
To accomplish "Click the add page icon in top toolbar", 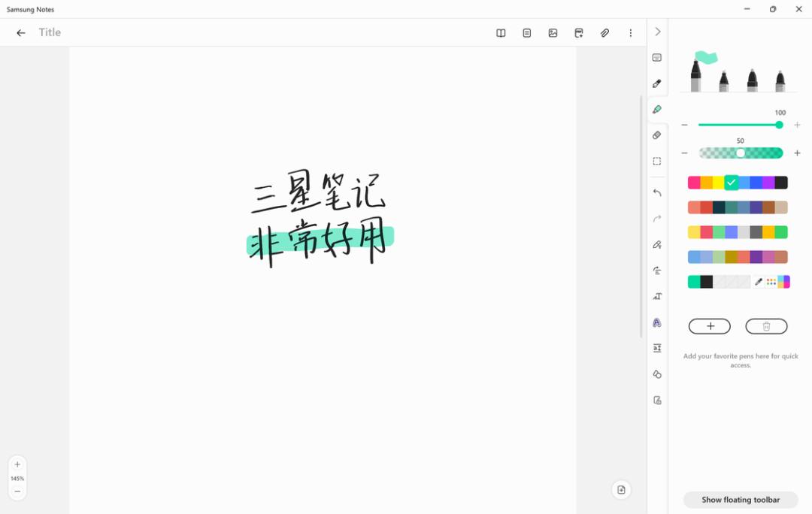I will (578, 32).
